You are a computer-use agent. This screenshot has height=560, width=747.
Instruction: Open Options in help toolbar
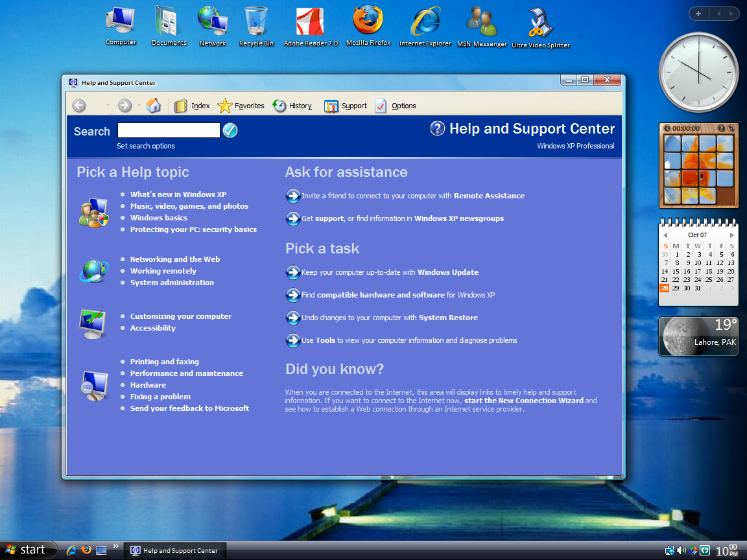tap(396, 106)
